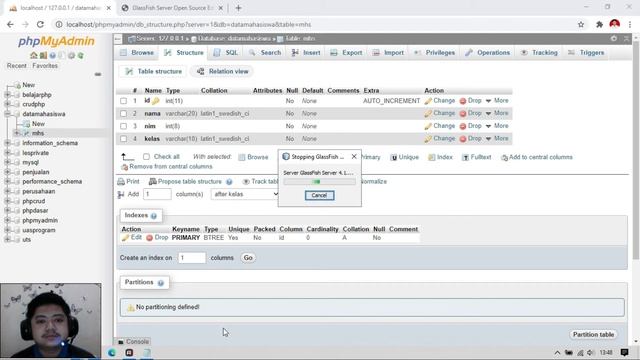640x360 pixels.
Task: Click Indexes help question icon
Action: pyautogui.click(x=153, y=216)
